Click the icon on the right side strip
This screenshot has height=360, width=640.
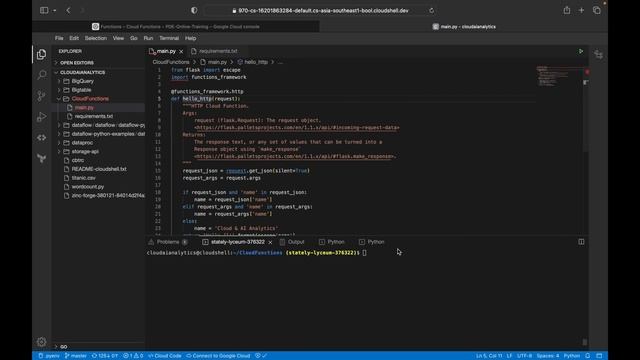tap(598, 54)
